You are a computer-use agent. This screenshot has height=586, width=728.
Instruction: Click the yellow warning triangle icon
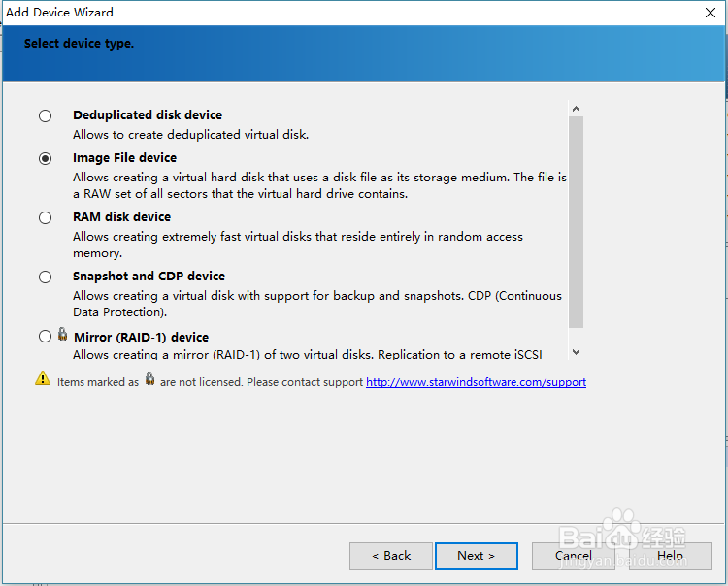[x=43, y=379]
